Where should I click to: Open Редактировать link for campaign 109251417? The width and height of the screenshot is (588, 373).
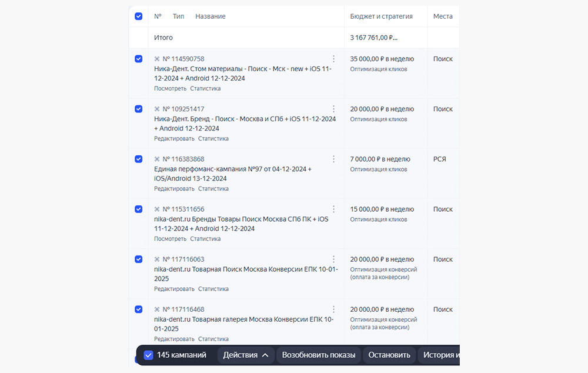[174, 138]
